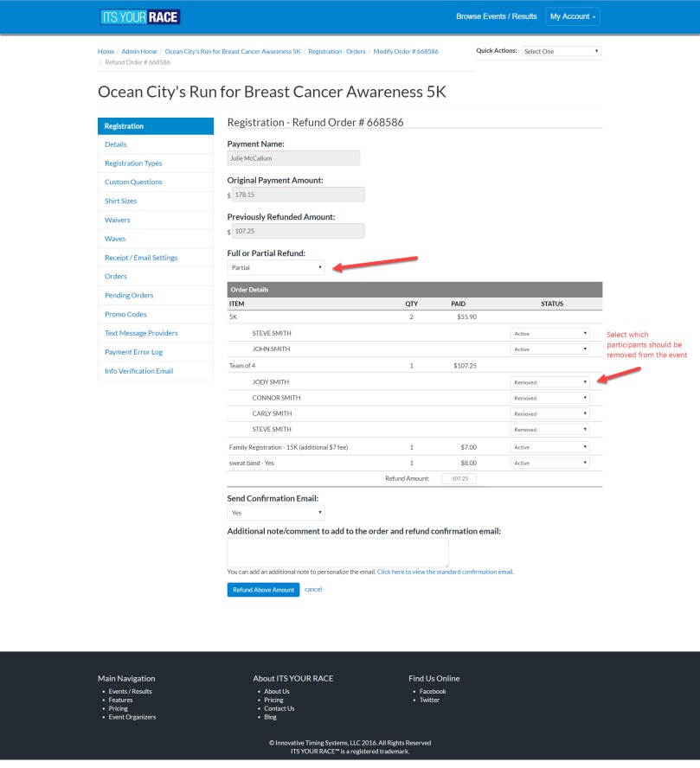View the standard confirmation email link
700x768 pixels.
click(445, 572)
